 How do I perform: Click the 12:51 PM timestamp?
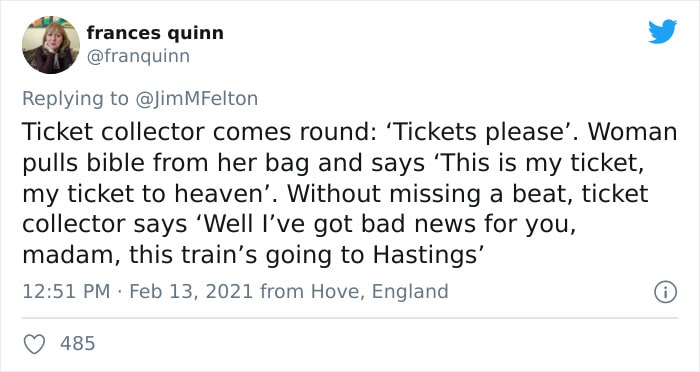click(66, 291)
